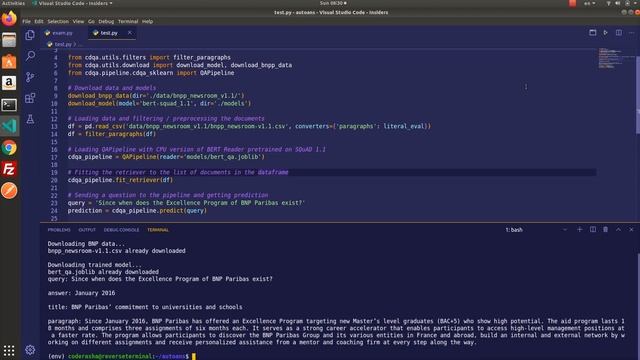
Task: Open the Activities overview
Action: pos(13,3)
